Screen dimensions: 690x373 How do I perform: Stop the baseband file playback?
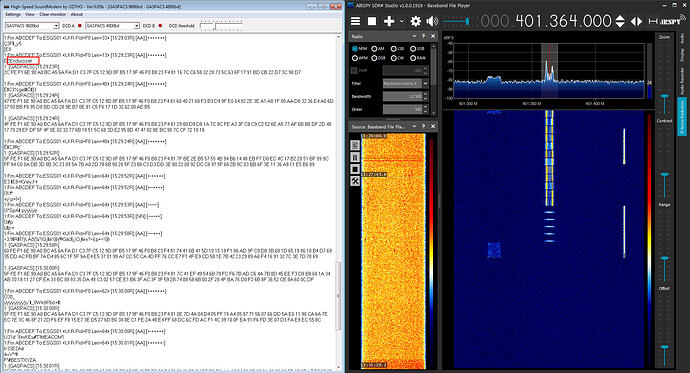click(x=355, y=169)
